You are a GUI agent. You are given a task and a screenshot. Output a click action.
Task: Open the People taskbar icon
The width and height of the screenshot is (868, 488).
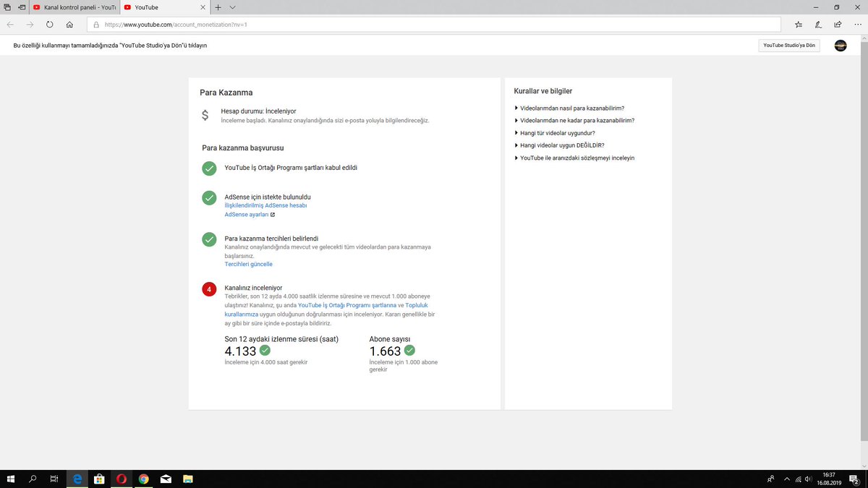(x=771, y=479)
